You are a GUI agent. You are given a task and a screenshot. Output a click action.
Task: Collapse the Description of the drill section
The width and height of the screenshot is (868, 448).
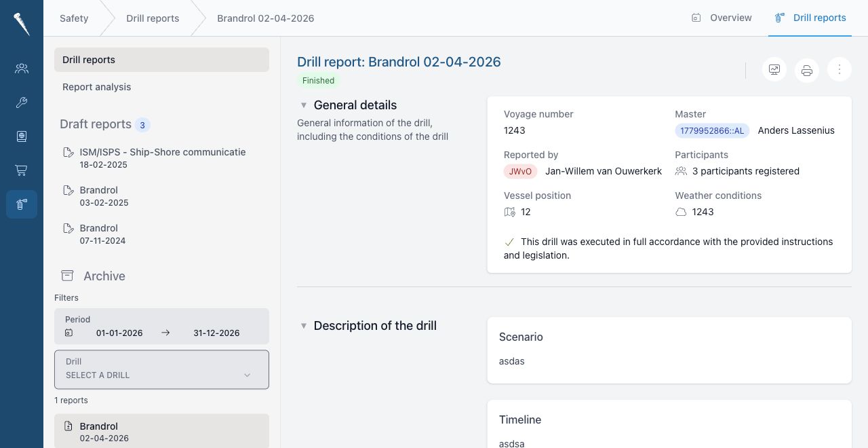point(304,326)
